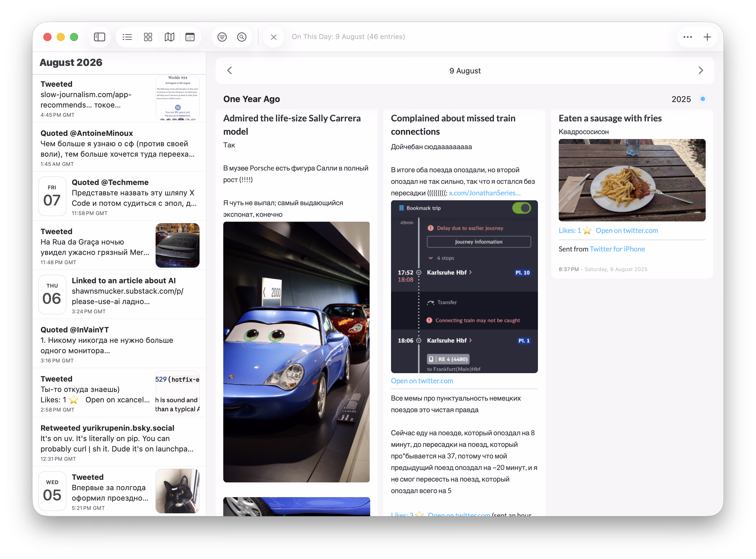Screen dimensions: 756x559
Task: Click the black cat photo thumbnail
Action: coord(177,491)
